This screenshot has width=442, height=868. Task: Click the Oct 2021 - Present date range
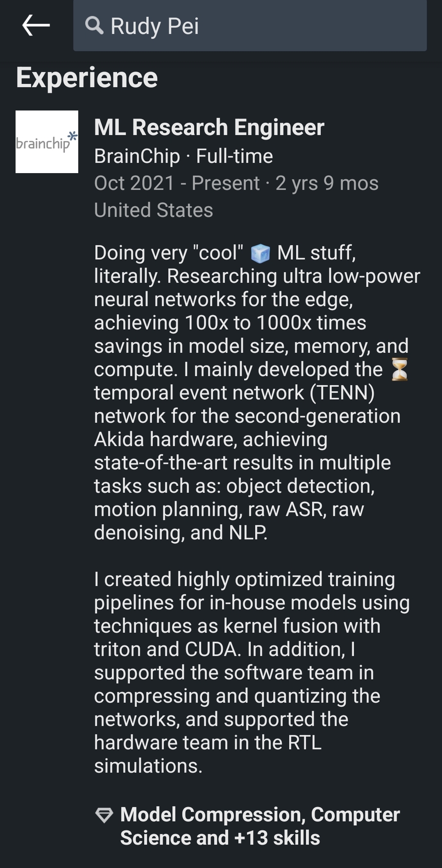177,183
